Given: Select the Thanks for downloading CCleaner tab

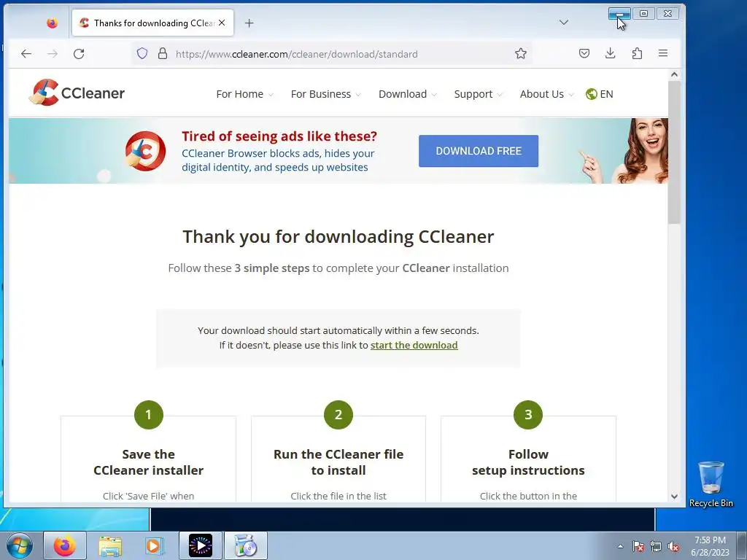Looking at the screenshot, I should tap(152, 23).
